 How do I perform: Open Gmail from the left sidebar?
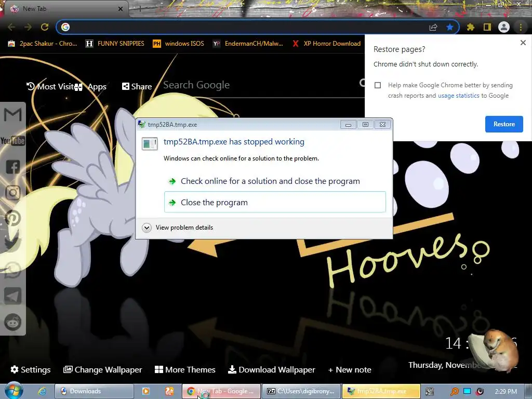click(13, 114)
